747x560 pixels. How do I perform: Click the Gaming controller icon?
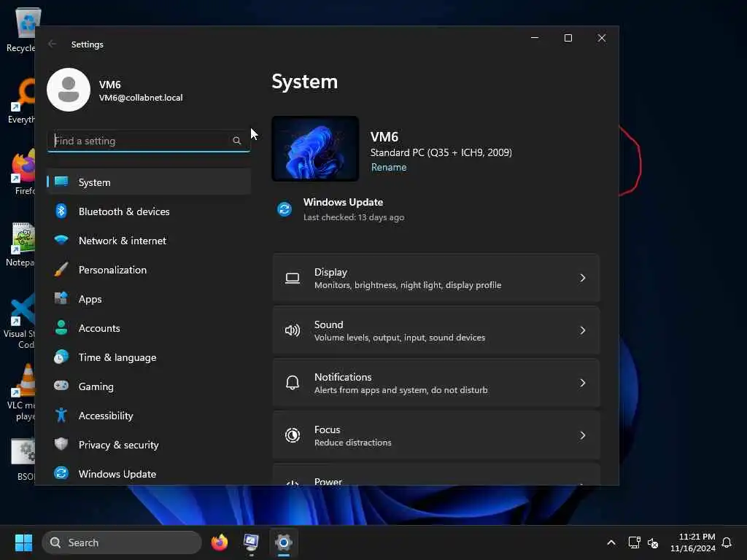pyautogui.click(x=61, y=386)
